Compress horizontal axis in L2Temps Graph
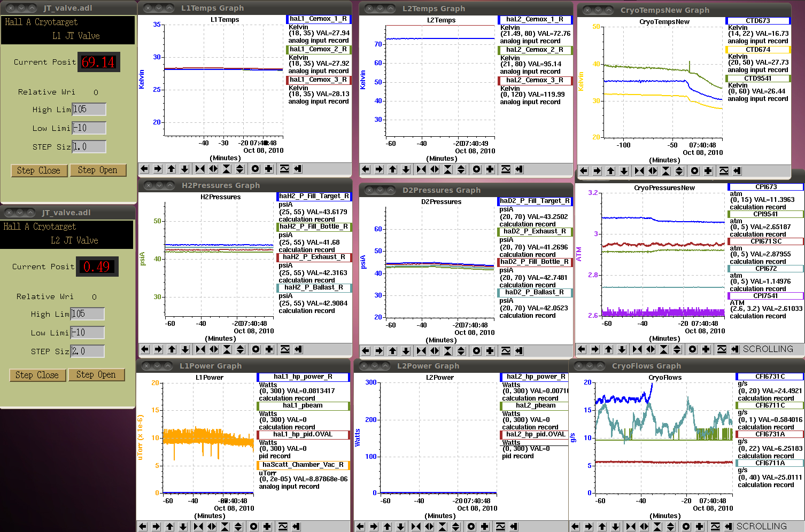The height and width of the screenshot is (532, 805). [x=421, y=169]
